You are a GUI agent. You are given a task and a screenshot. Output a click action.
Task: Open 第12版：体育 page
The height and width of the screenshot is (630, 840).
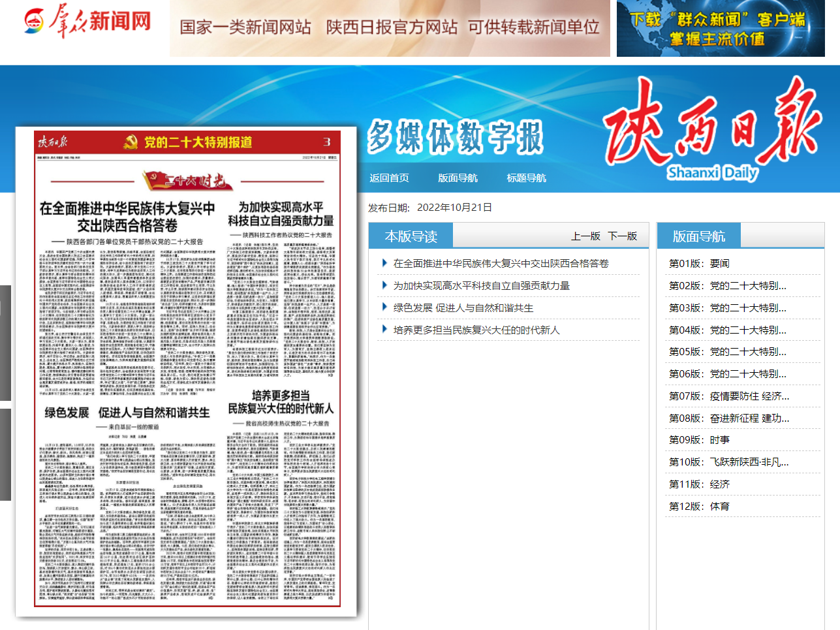coord(699,506)
